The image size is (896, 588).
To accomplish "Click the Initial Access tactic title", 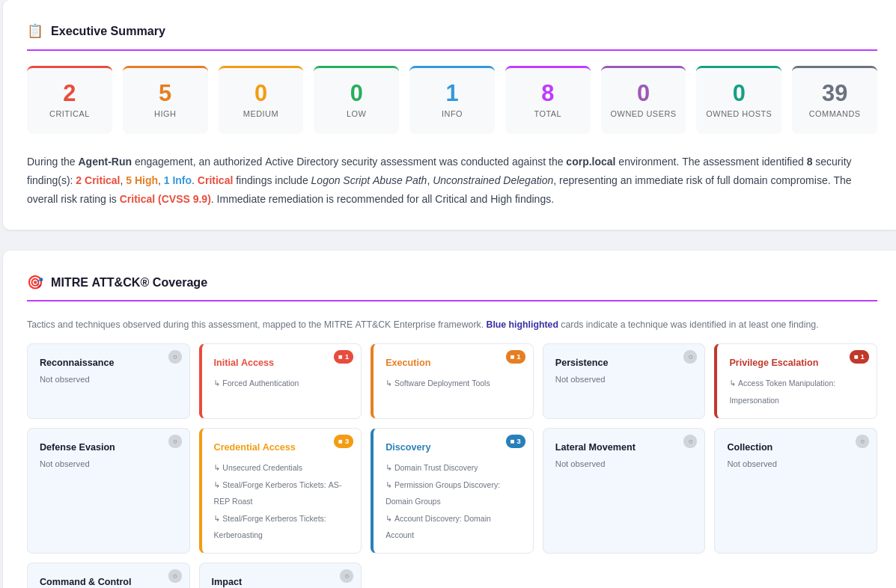I will click(x=243, y=363).
